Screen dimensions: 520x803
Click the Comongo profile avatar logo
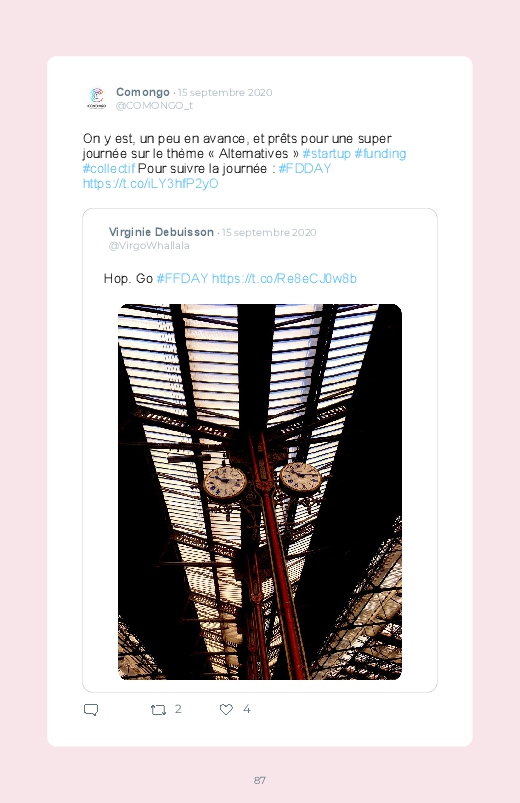coord(96,98)
